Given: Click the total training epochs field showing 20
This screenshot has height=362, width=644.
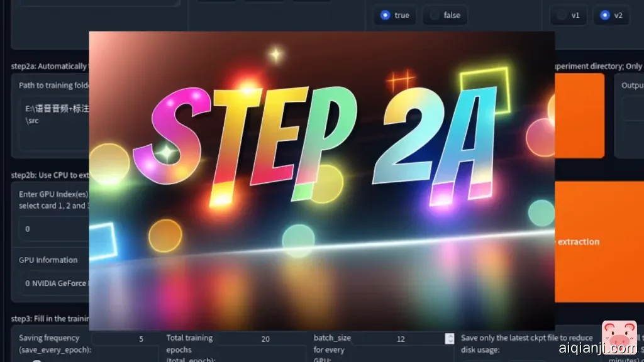Looking at the screenshot, I should coord(265,339).
